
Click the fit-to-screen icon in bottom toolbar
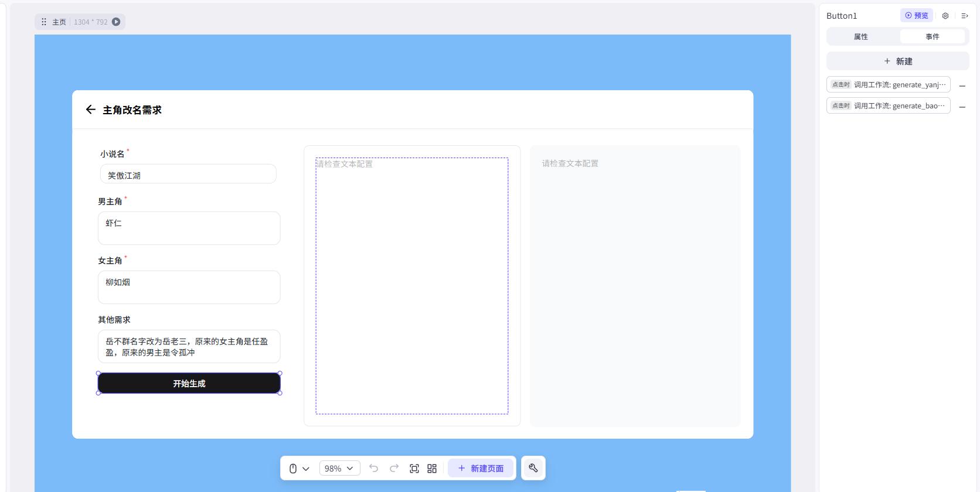tap(414, 469)
